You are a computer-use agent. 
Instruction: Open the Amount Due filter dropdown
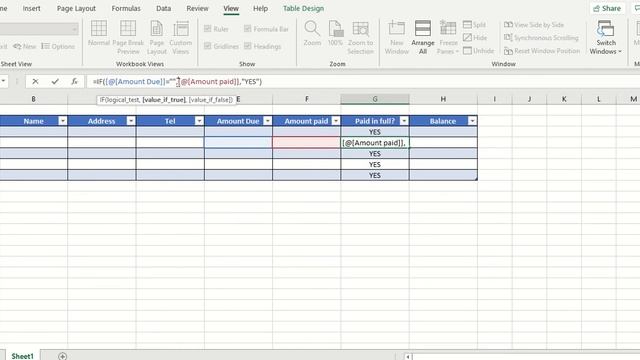point(267,121)
